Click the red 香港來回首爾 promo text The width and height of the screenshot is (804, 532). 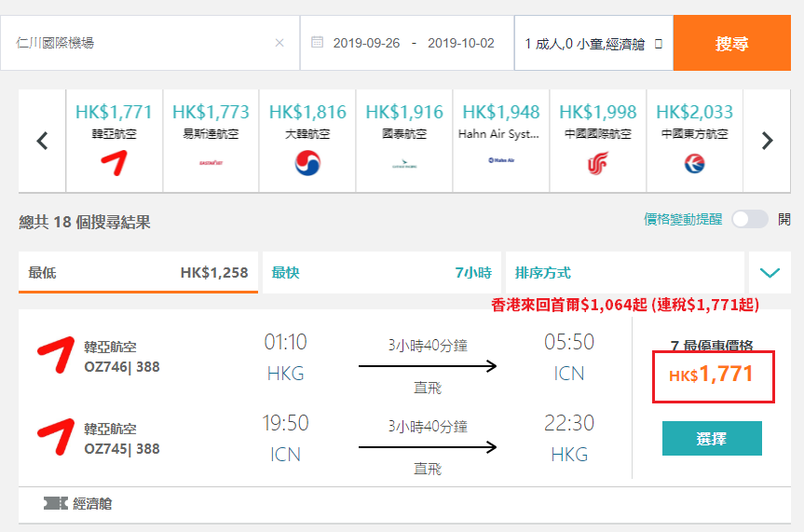point(625,306)
